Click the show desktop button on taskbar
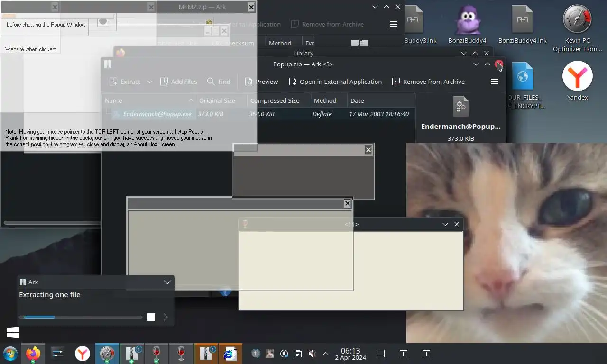This screenshot has width=607, height=364. [x=380, y=354]
